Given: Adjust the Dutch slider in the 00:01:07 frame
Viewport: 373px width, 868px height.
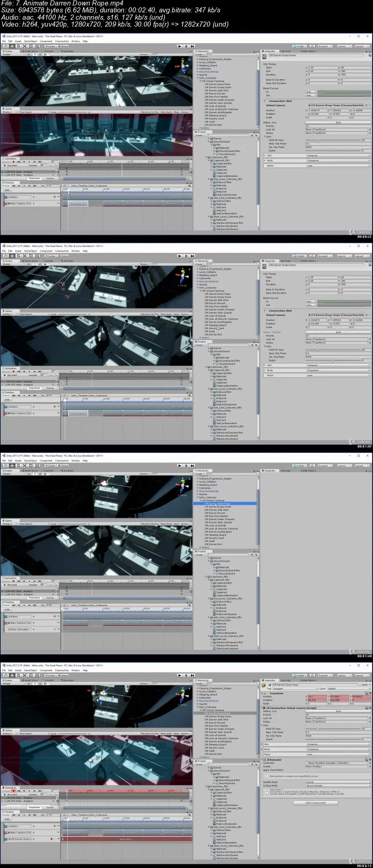Looking at the screenshot, I should pyautogui.click(x=333, y=360).
